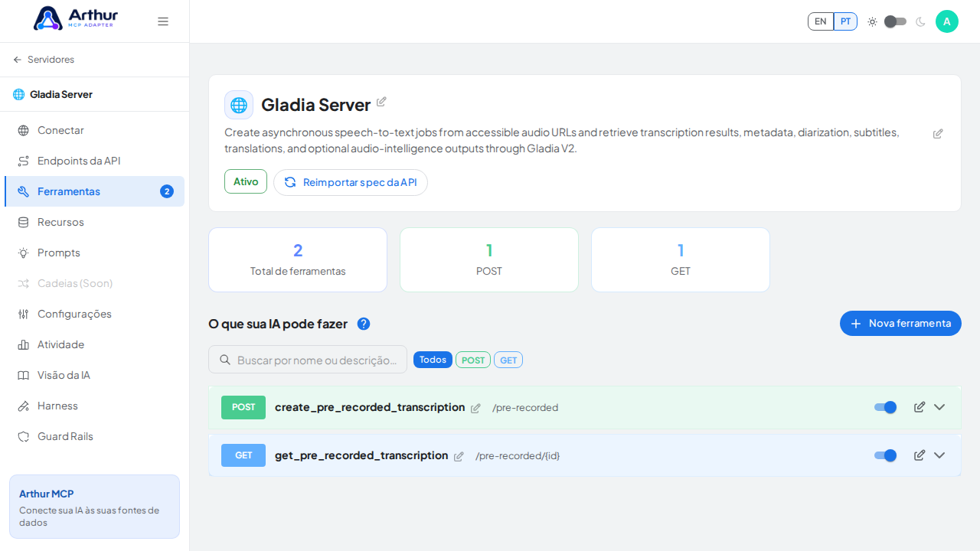The height and width of the screenshot is (551, 980).
Task: Edit the server description pencil icon
Action: tap(938, 134)
